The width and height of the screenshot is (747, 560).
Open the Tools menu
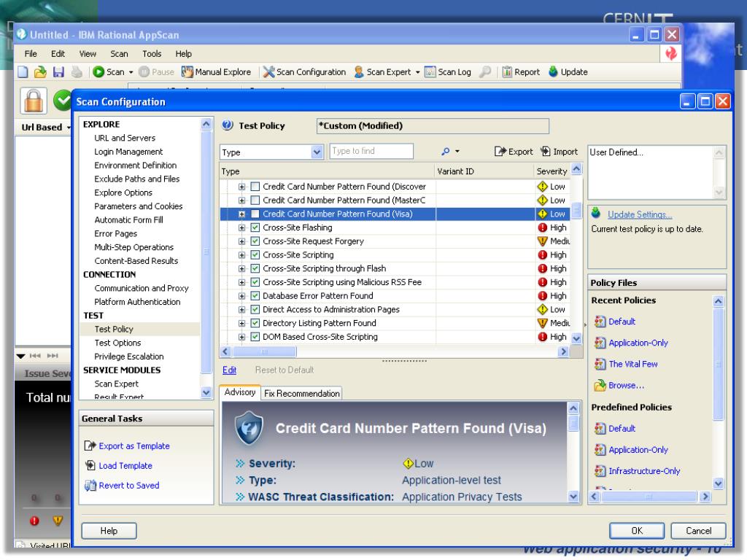pos(152,54)
